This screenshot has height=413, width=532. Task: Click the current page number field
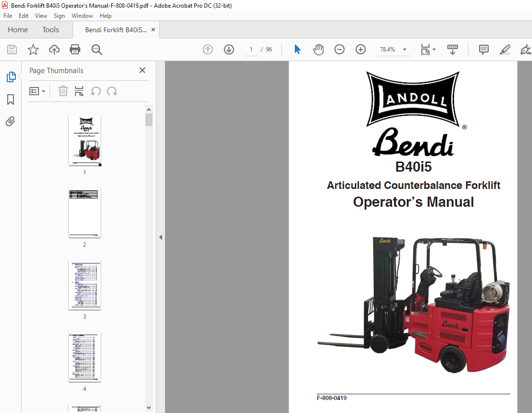251,50
